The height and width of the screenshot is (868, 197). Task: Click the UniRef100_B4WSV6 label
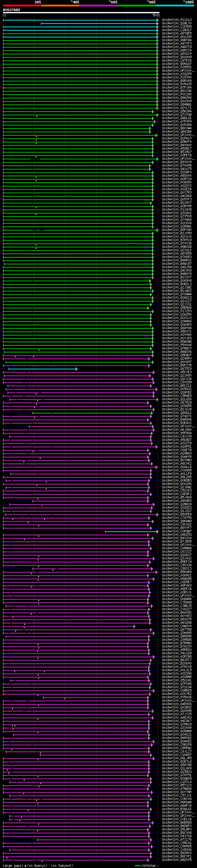(x=176, y=352)
